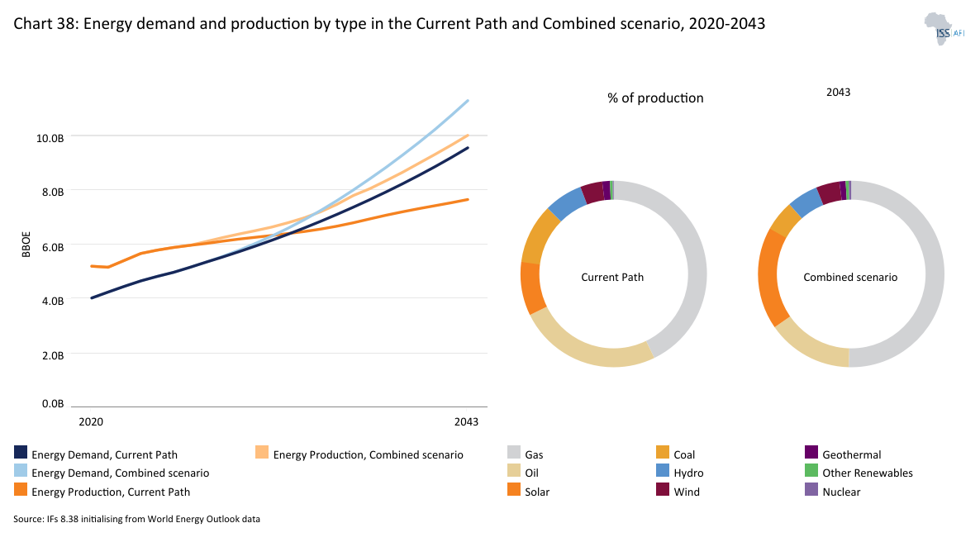Viewport: 980px width, 542px height.
Task: Click Energy Production, Combined scenario legend swatch
Action: coord(262,453)
